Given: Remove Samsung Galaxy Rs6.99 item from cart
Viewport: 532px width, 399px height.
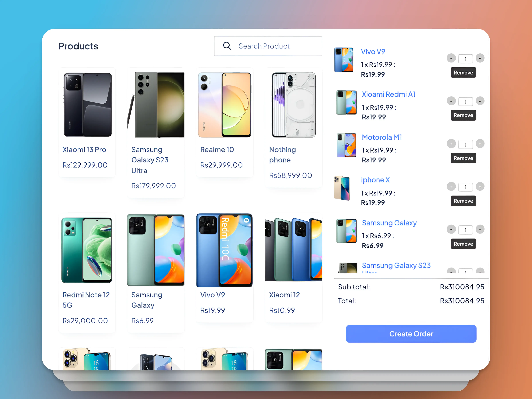Looking at the screenshot, I should pyautogui.click(x=463, y=244).
